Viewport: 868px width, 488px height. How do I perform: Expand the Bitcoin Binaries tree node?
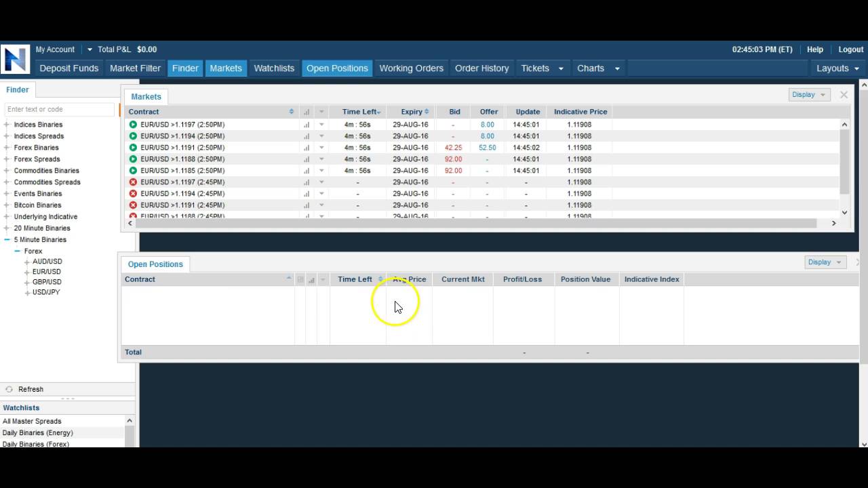(x=7, y=205)
